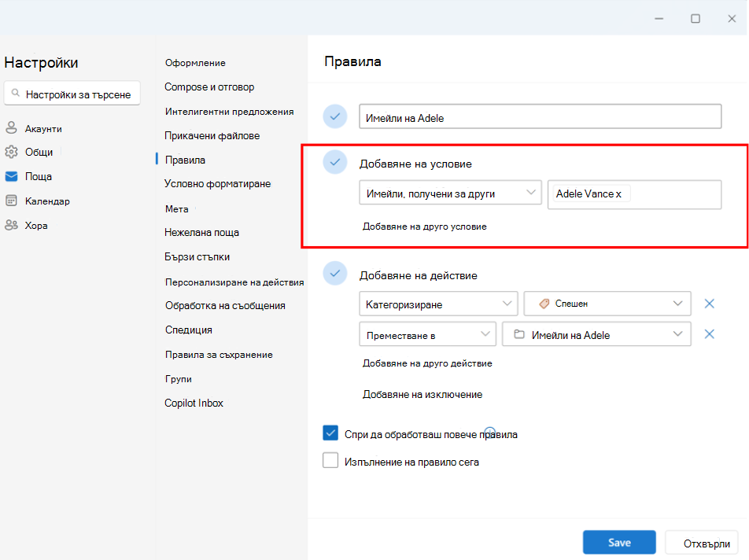The image size is (749, 560).
Task: Open the Мета settings page
Action: pyautogui.click(x=177, y=209)
